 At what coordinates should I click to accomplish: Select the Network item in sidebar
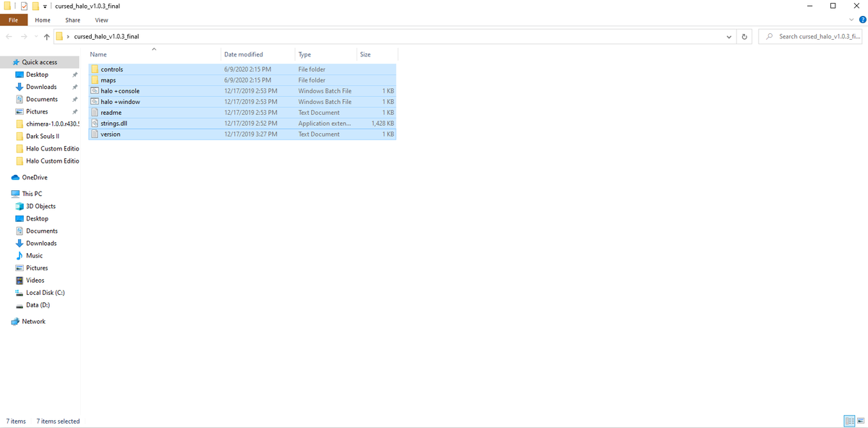point(33,322)
